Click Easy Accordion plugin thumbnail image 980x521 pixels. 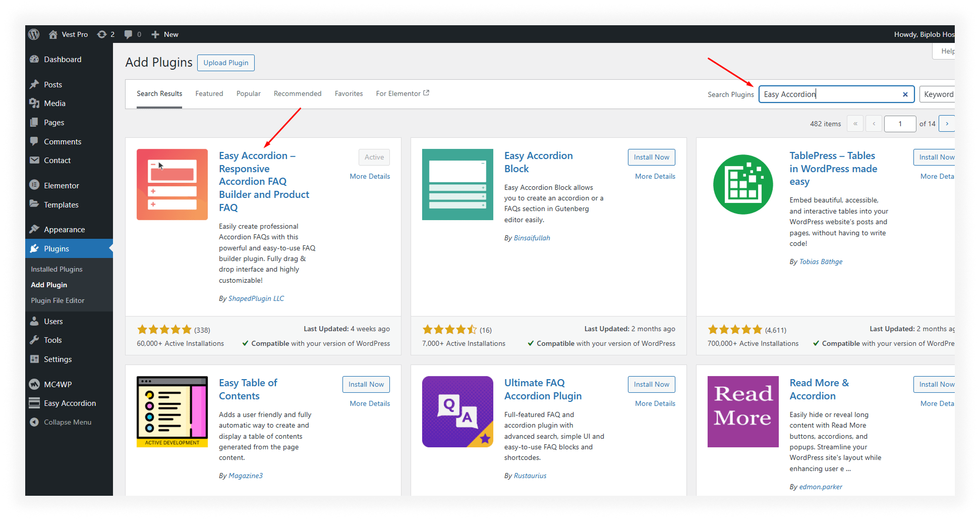172,184
